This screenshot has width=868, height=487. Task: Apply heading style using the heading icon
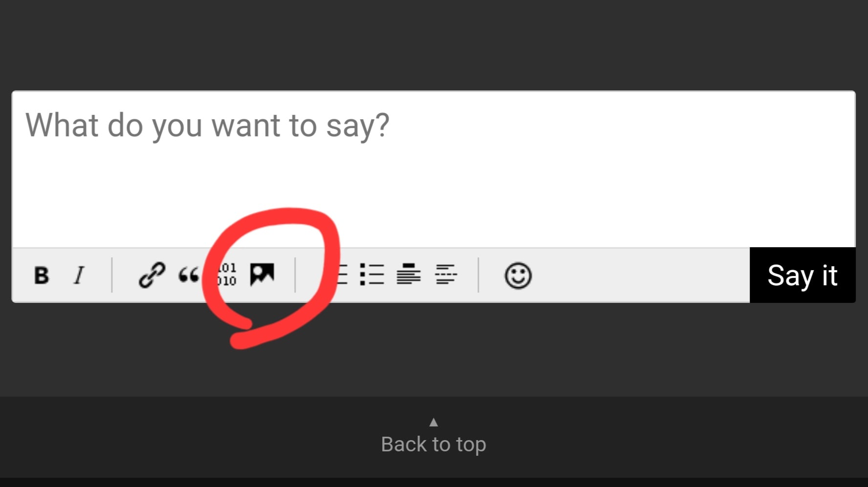click(409, 274)
